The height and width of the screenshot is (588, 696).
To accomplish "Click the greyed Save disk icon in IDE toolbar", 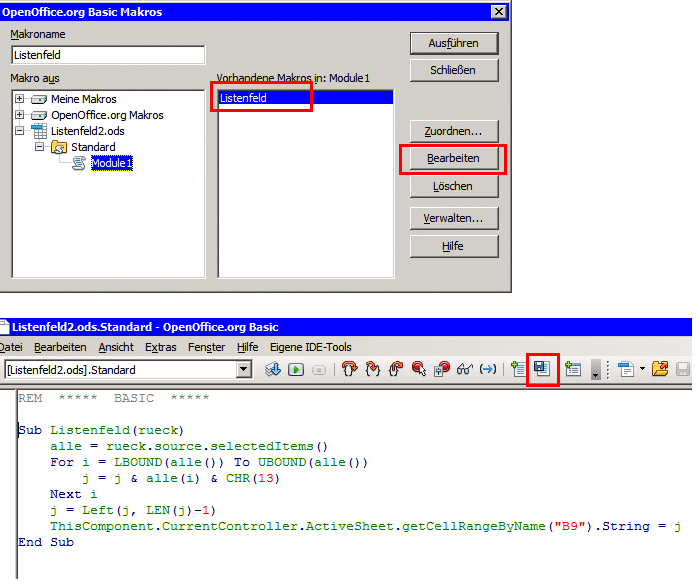I will 683,369.
